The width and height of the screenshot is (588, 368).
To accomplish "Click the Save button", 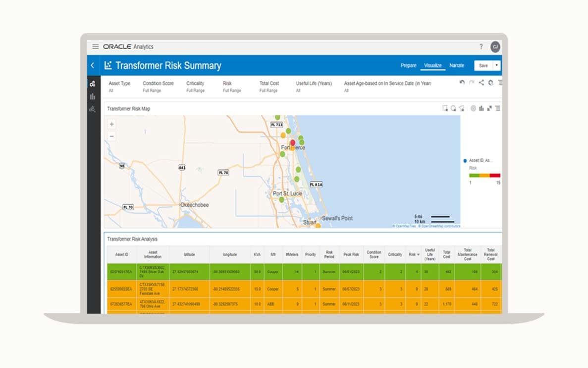I will click(x=483, y=65).
